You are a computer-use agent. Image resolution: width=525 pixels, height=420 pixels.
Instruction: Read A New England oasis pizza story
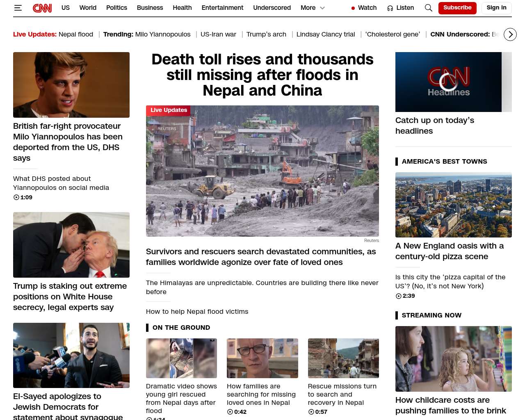click(450, 251)
